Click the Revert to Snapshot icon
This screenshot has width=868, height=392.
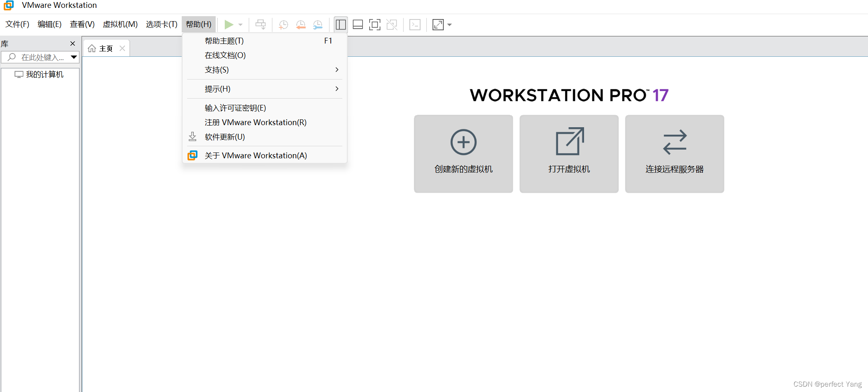click(301, 25)
